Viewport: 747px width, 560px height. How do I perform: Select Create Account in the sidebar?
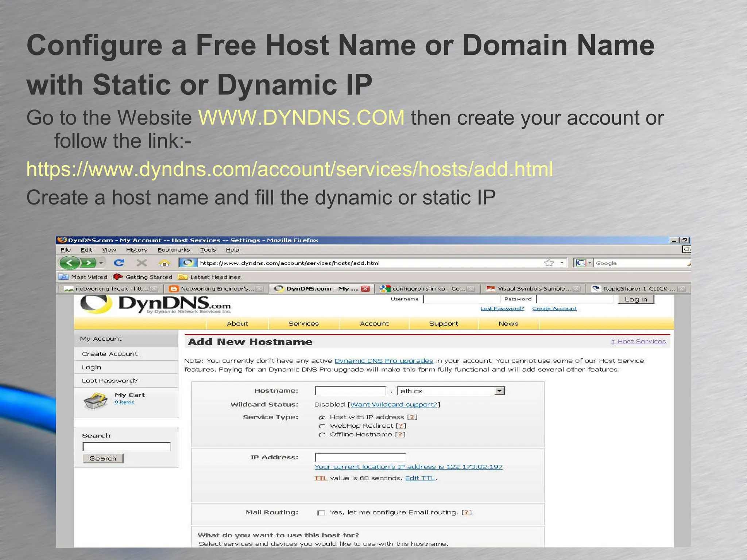126,354
